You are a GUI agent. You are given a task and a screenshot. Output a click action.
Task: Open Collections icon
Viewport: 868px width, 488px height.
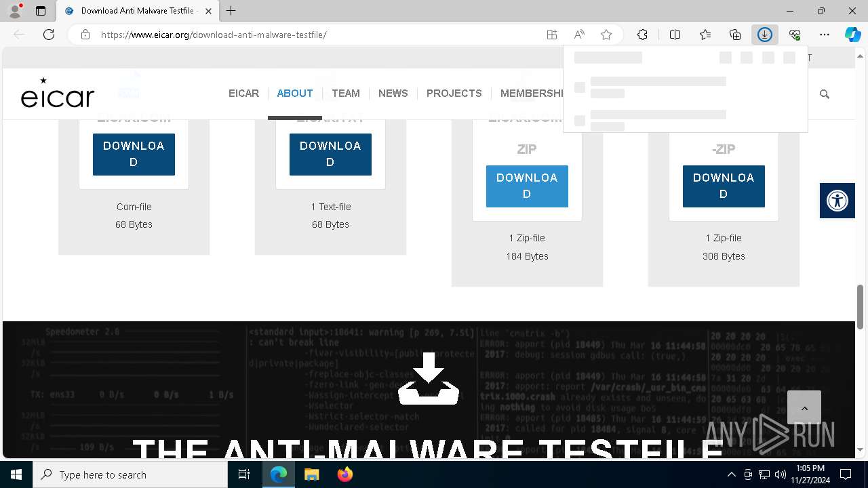(x=735, y=35)
